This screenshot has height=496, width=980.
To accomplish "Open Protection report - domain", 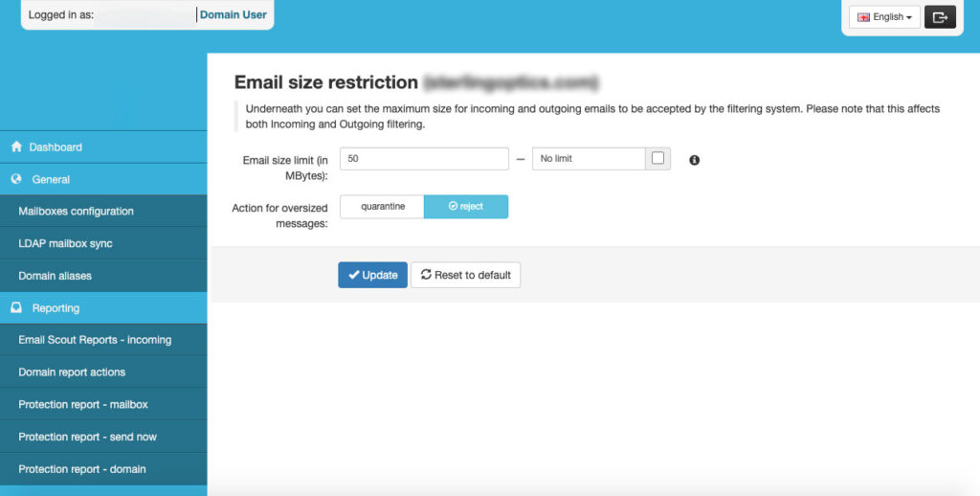I will [103, 469].
